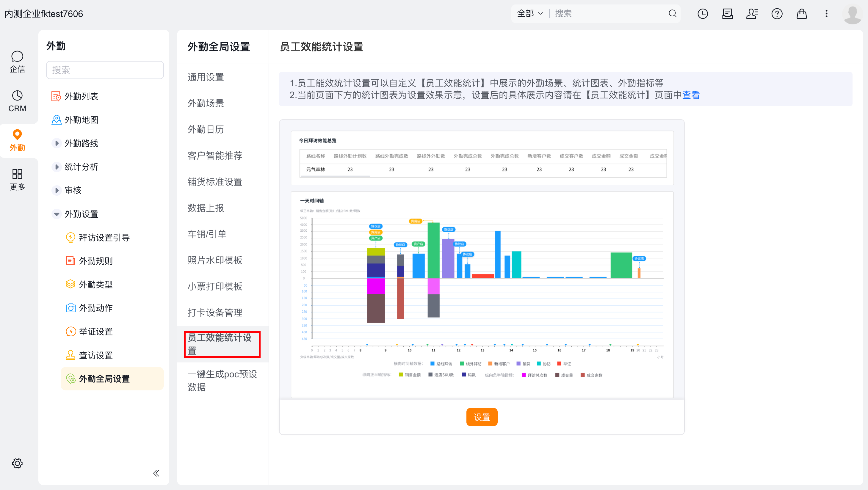
Task: Open the help question mark icon
Action: [777, 13]
